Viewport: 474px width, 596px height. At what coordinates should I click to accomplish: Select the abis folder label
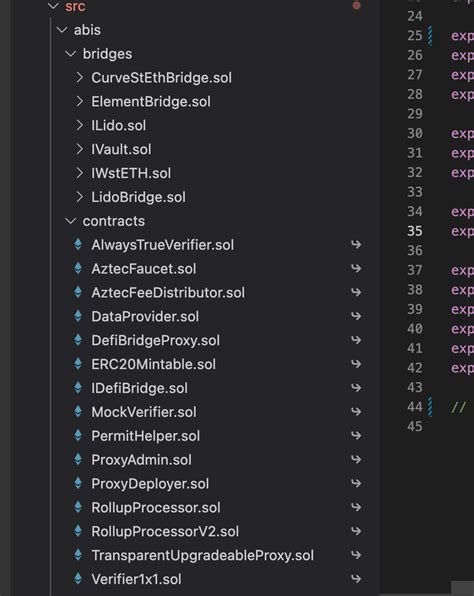coord(87,30)
